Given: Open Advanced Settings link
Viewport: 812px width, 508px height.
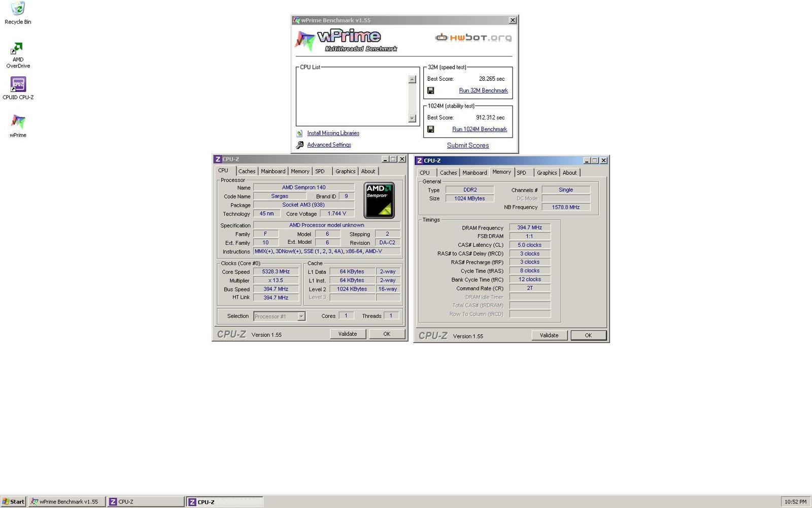Looking at the screenshot, I should 329,145.
